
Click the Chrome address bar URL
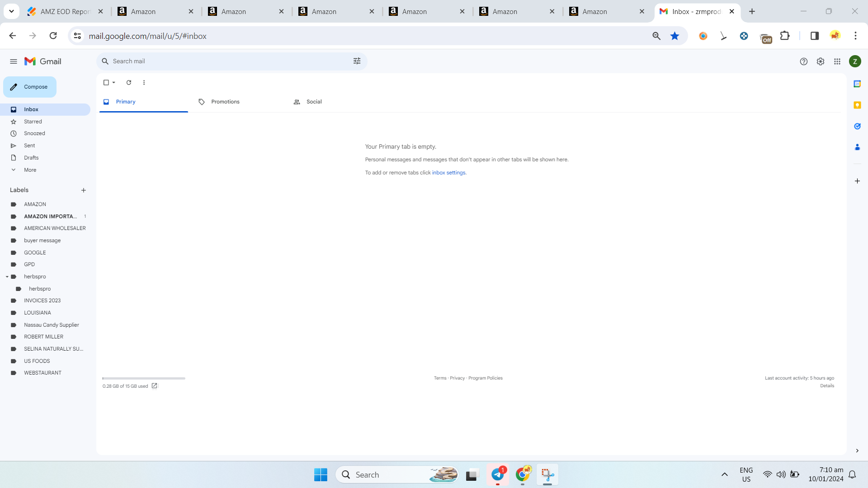point(147,36)
